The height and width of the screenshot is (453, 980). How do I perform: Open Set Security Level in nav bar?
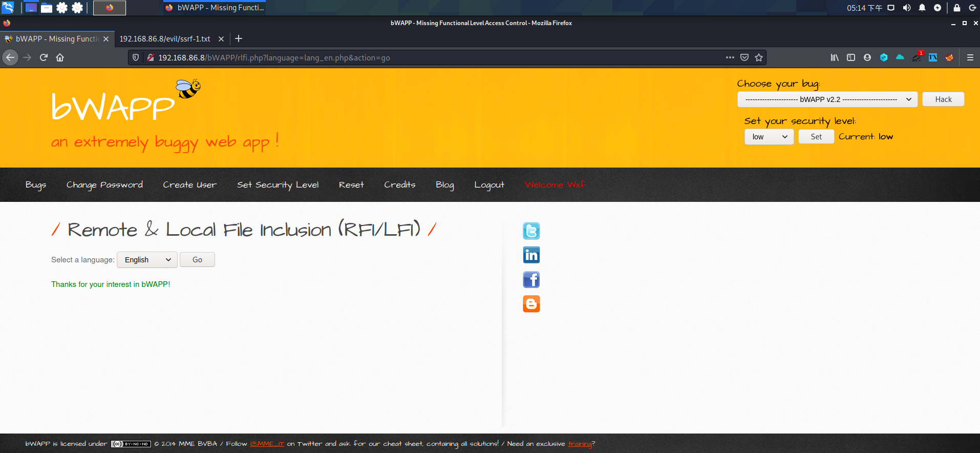278,185
